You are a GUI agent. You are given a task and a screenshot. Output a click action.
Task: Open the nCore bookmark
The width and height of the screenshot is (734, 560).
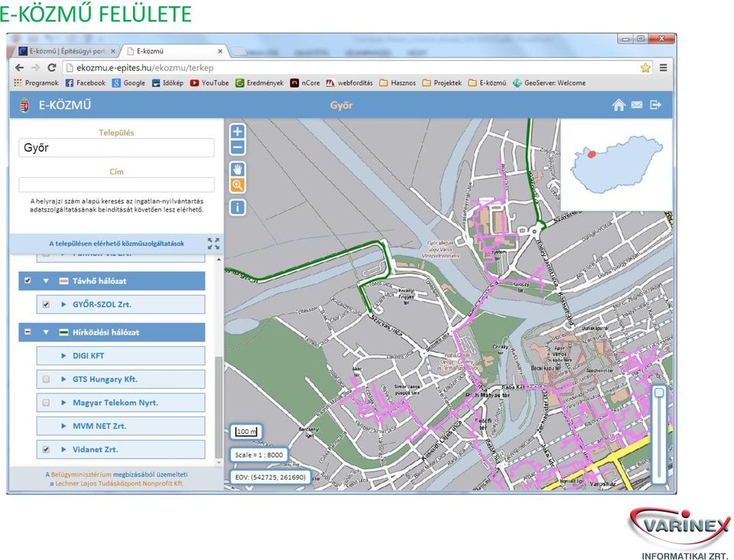[x=305, y=83]
